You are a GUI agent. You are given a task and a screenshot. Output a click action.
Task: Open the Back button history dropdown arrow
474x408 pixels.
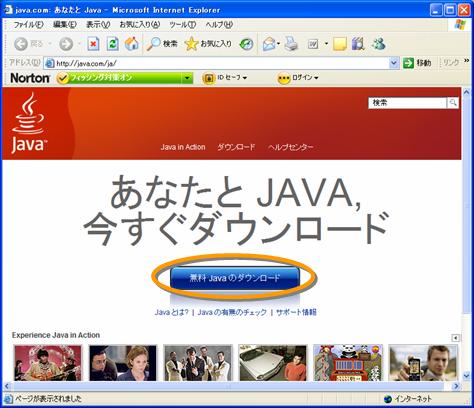(x=50, y=44)
